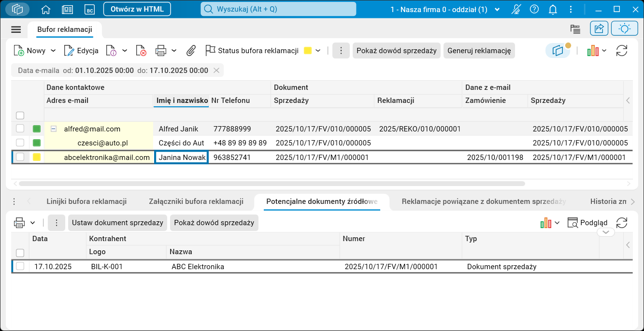644x331 pixels.
Task: Open the lower chart dropdown arrow
Action: tap(557, 223)
